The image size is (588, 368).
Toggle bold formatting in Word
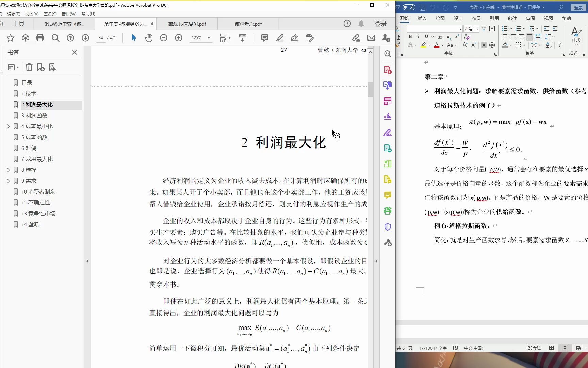coord(410,37)
